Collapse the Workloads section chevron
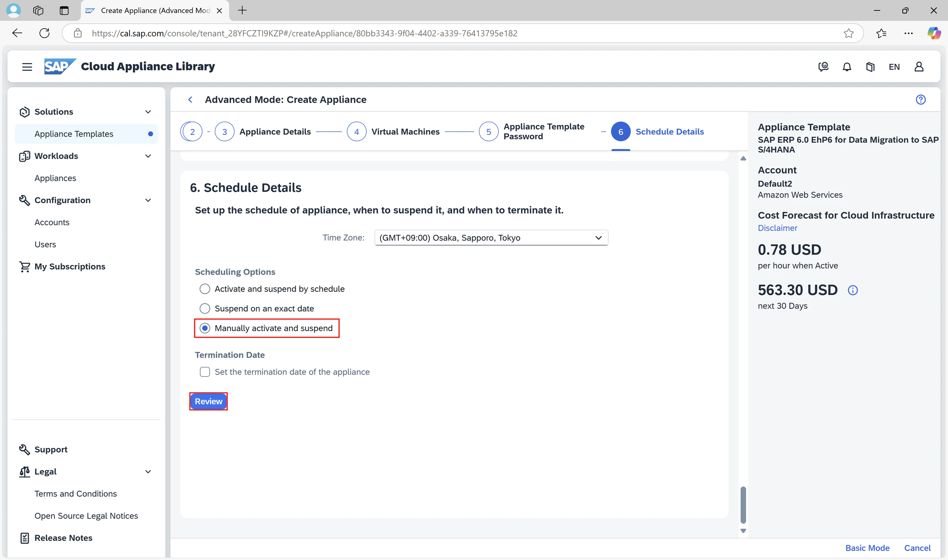Image resolution: width=948 pixels, height=560 pixels. (x=148, y=156)
